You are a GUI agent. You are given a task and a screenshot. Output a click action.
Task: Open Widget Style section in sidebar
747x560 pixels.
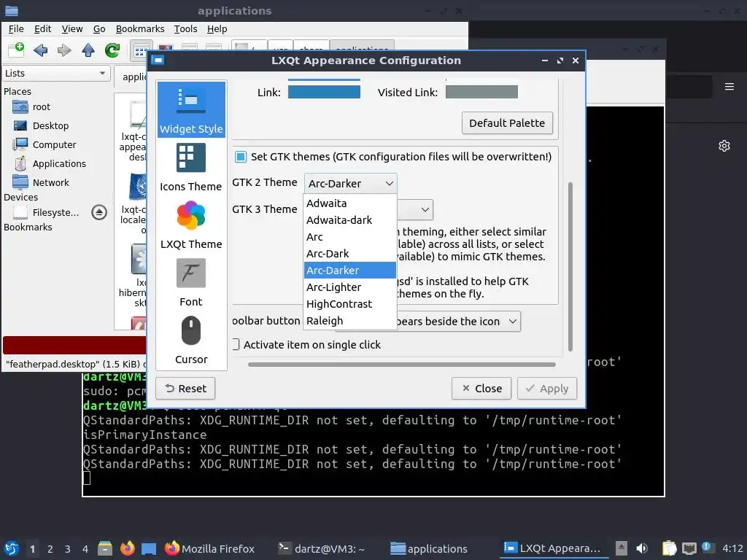point(191,109)
